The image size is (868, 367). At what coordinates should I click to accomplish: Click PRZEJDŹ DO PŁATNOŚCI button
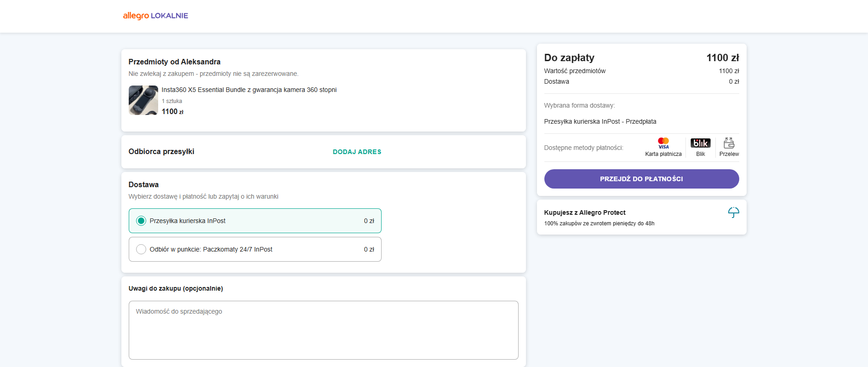tap(641, 179)
